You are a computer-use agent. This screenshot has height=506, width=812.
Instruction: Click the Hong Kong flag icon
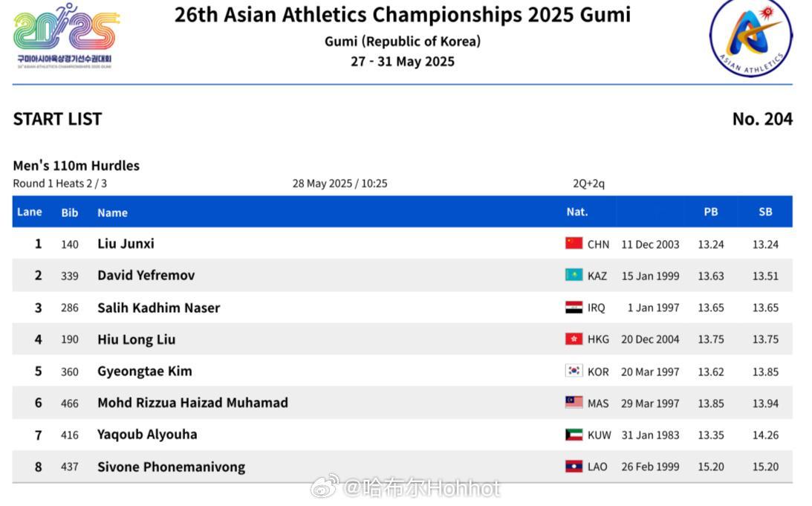coord(574,339)
